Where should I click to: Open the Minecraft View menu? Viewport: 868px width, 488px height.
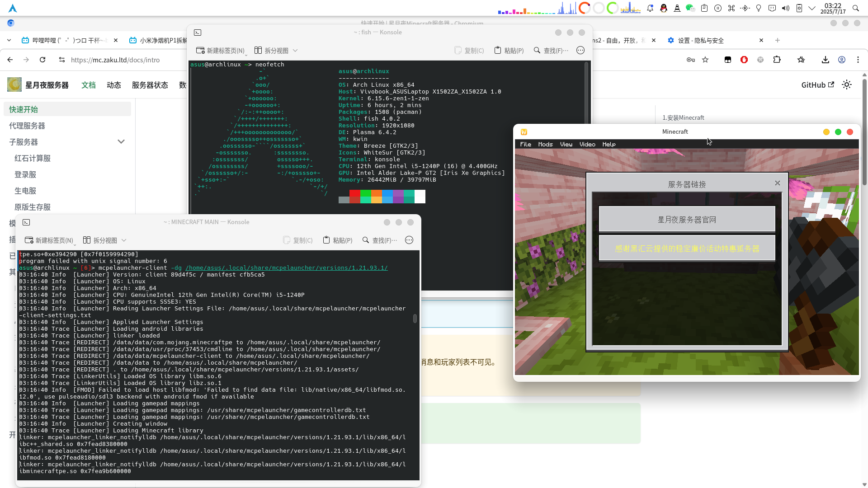(x=566, y=144)
